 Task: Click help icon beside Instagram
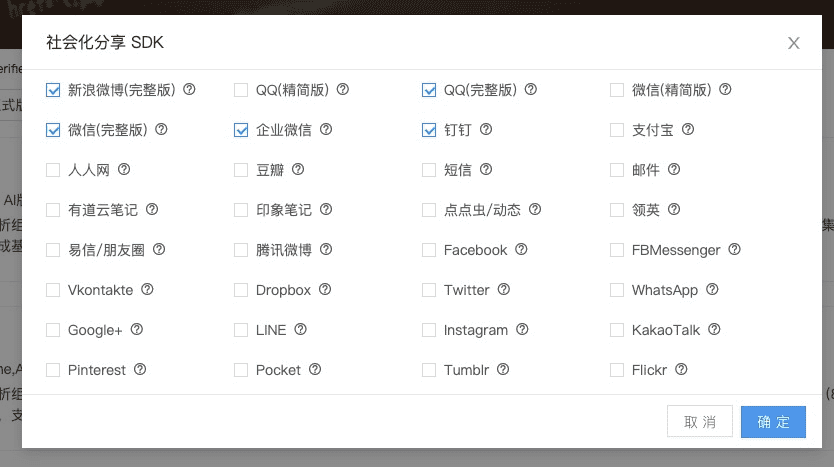(522, 329)
